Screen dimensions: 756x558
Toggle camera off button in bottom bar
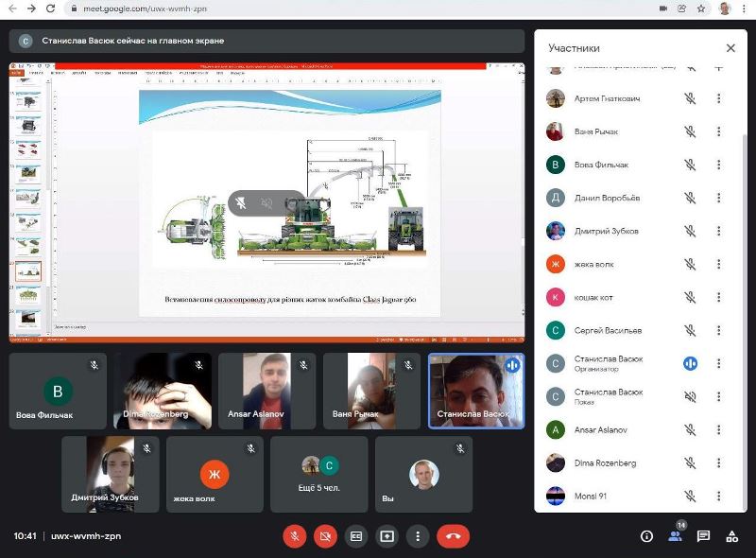tap(325, 536)
